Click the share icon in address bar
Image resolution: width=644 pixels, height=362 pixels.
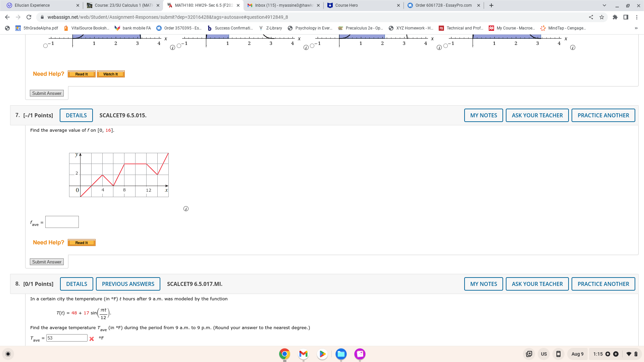pos(591,17)
